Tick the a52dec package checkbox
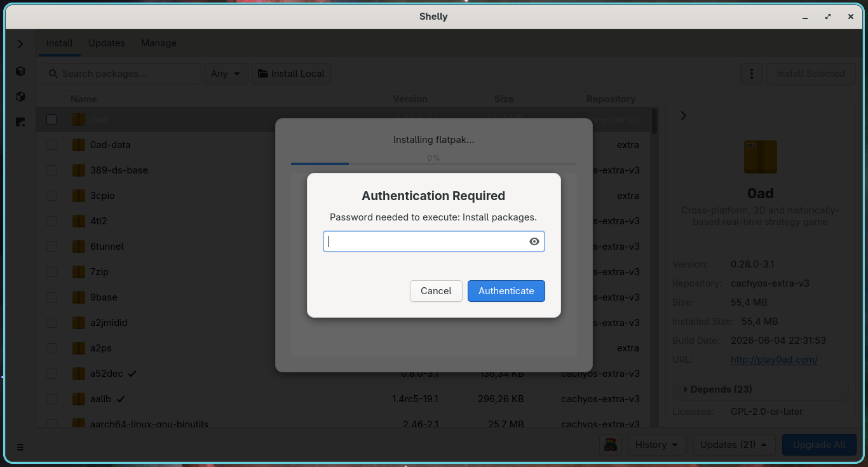Viewport: 868px width, 467px height. pos(51,374)
